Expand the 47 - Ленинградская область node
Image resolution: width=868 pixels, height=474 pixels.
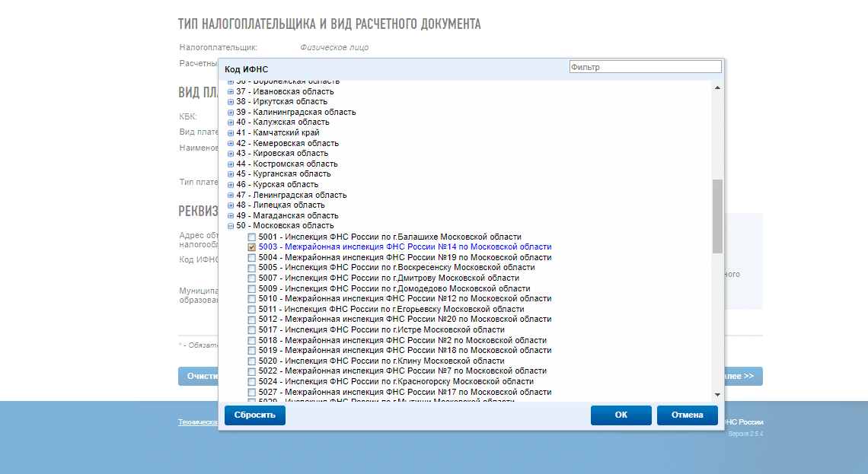pyautogui.click(x=231, y=195)
